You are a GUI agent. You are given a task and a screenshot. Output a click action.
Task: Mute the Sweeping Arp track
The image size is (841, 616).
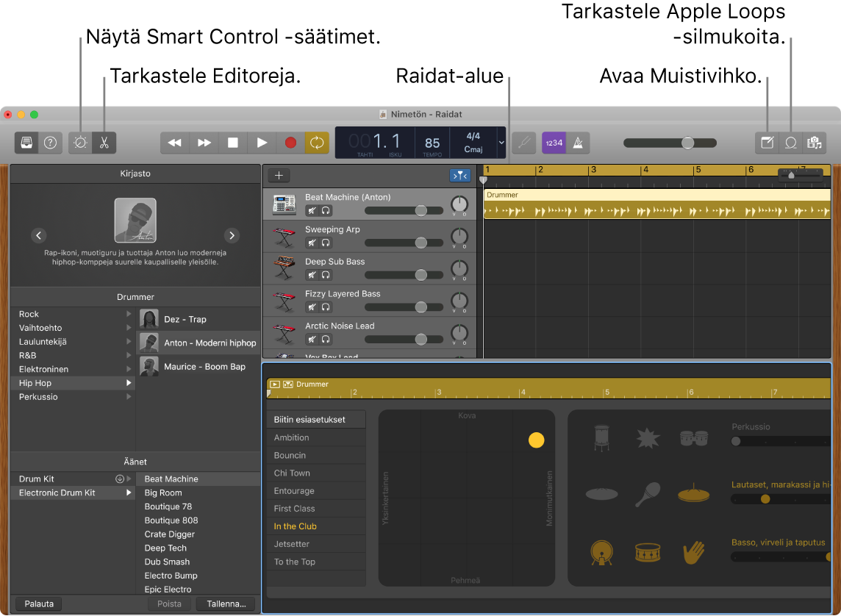[314, 243]
